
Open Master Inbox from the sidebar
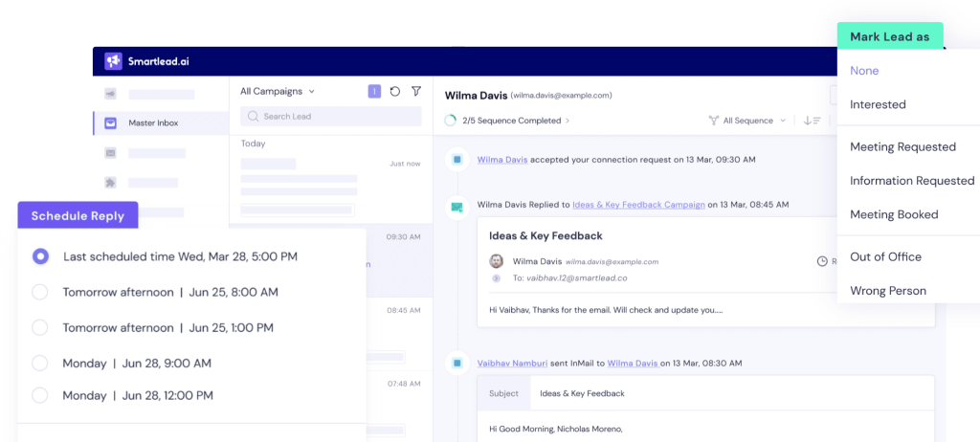click(153, 122)
